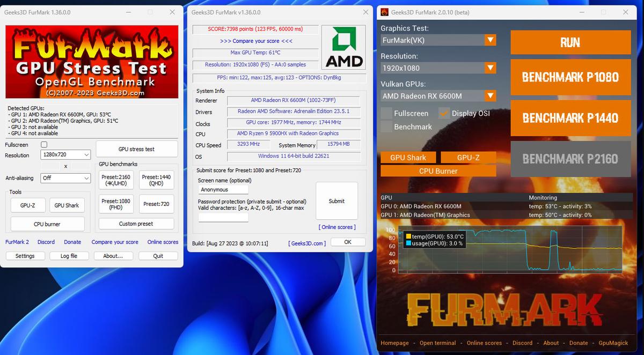Image resolution: width=644 pixels, height=355 pixels.
Task: Click the AMD logo in score window
Action: click(x=344, y=48)
